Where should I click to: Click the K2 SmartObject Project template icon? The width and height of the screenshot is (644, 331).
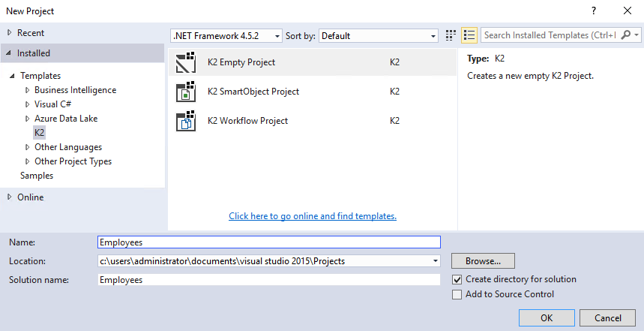point(186,92)
